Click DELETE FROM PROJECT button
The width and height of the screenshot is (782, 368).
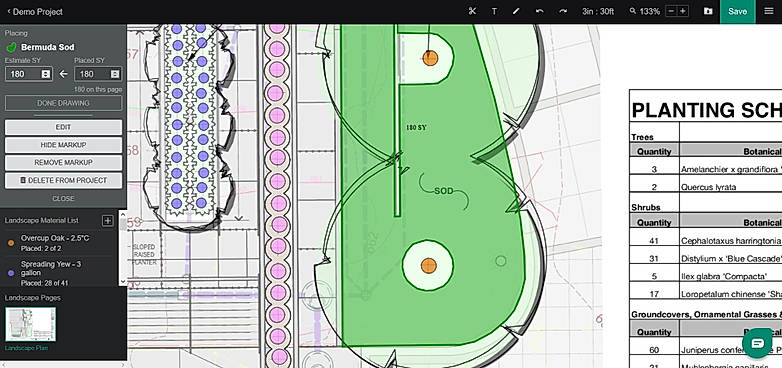click(x=63, y=181)
